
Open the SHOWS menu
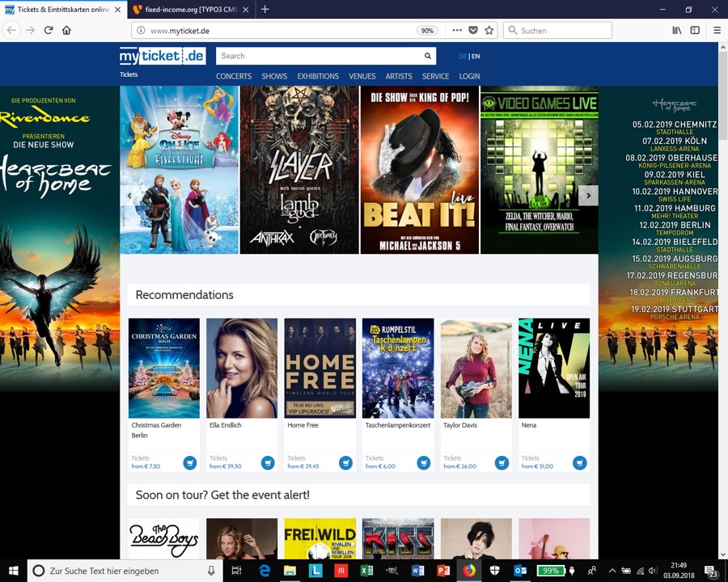point(274,76)
